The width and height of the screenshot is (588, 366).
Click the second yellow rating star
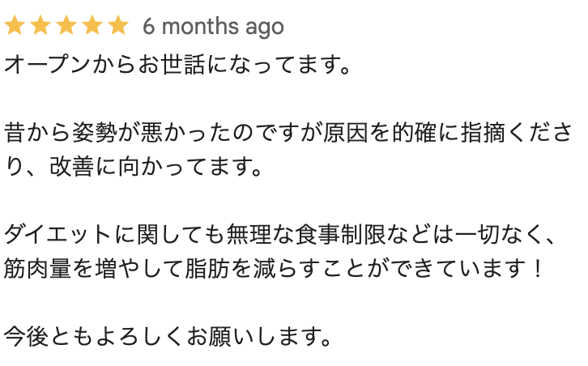(40, 25)
